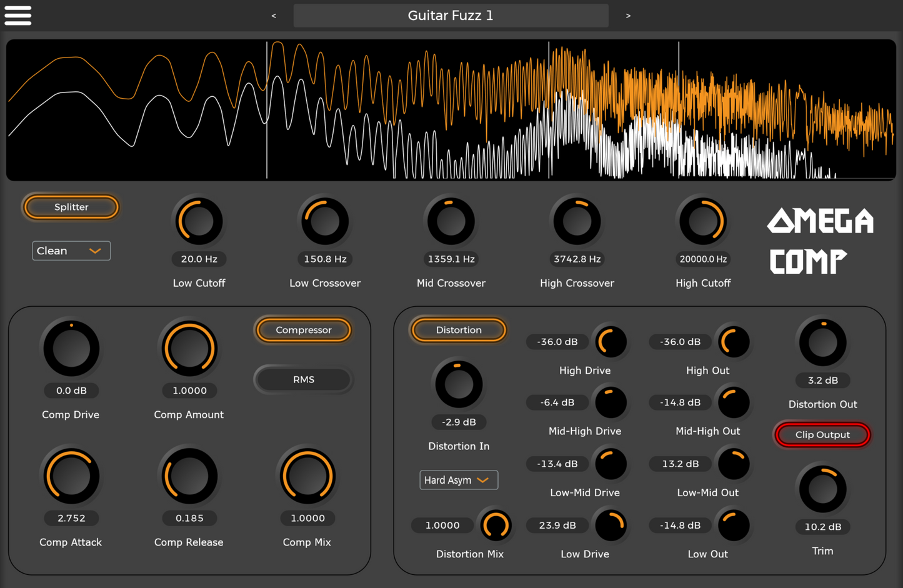Viewport: 903px width, 588px height.
Task: Toggle the Clip Output button
Action: [x=822, y=434]
